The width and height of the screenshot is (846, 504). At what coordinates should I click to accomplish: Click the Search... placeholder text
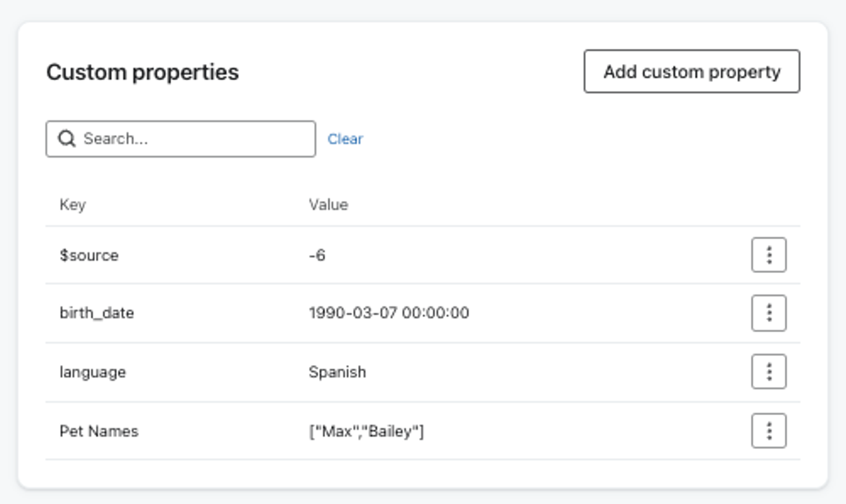[116, 139]
